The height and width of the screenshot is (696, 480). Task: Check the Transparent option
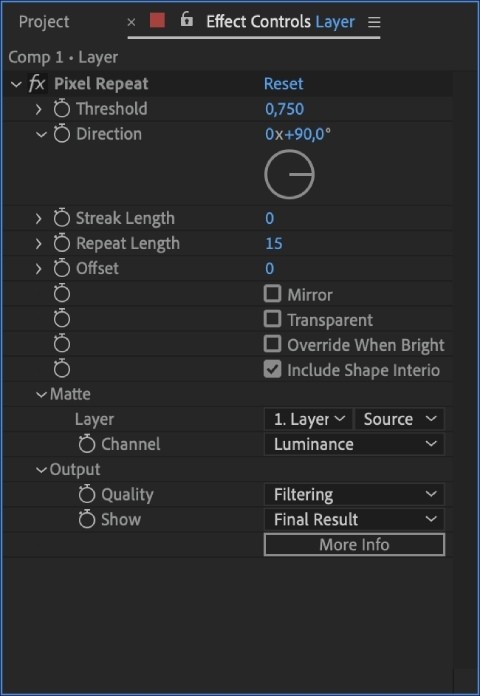coord(272,319)
